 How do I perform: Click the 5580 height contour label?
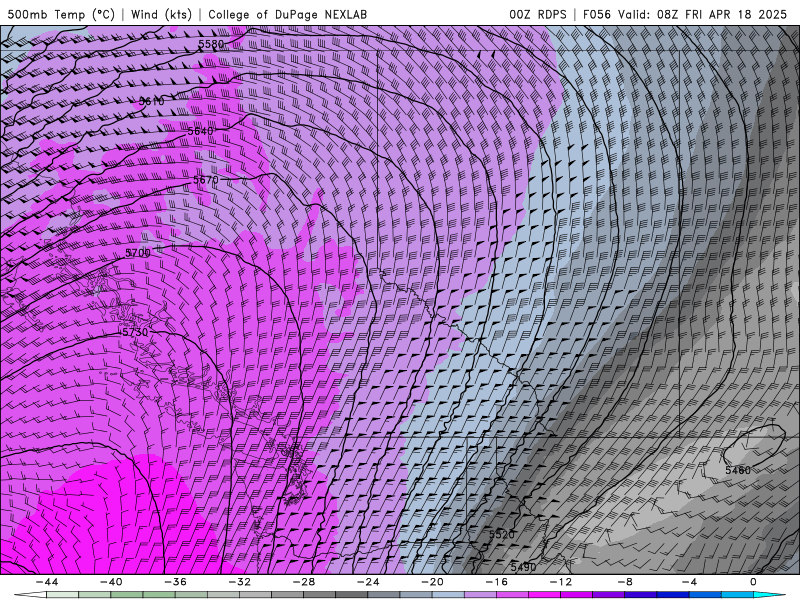(x=211, y=44)
